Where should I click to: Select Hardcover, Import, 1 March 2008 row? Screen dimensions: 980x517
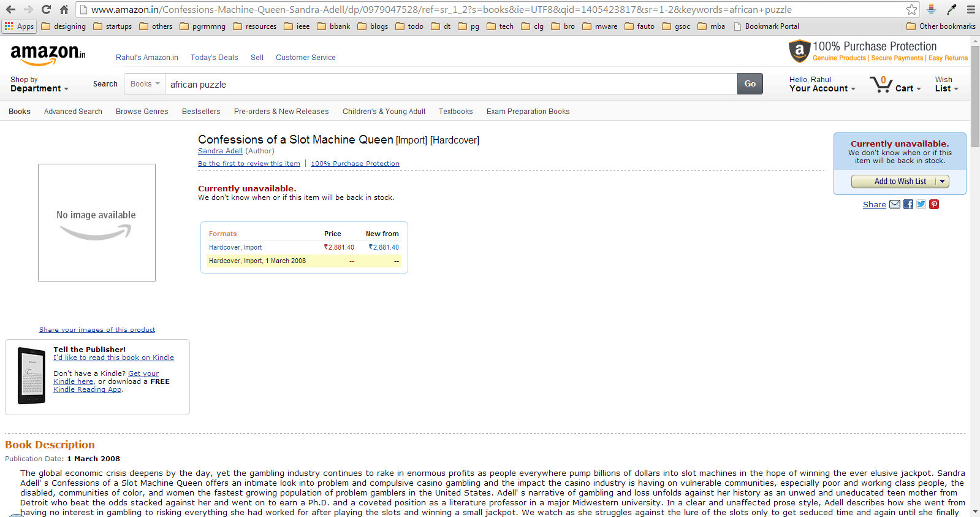[x=304, y=261]
